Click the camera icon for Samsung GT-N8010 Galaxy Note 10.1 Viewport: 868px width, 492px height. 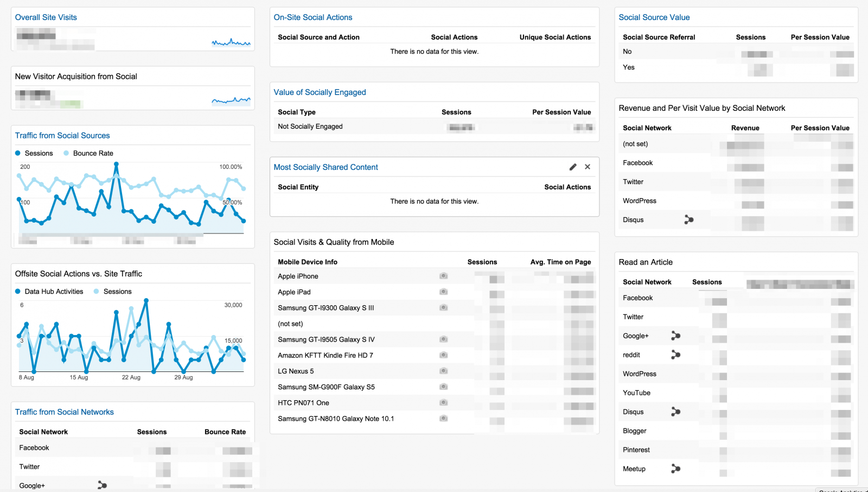[444, 419]
